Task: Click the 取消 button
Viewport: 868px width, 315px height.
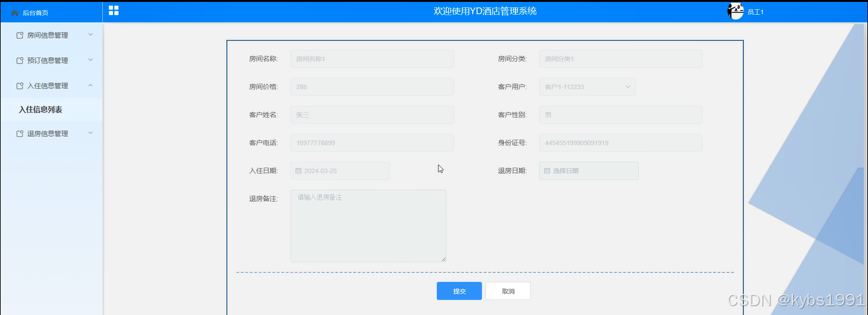Action: coord(508,292)
